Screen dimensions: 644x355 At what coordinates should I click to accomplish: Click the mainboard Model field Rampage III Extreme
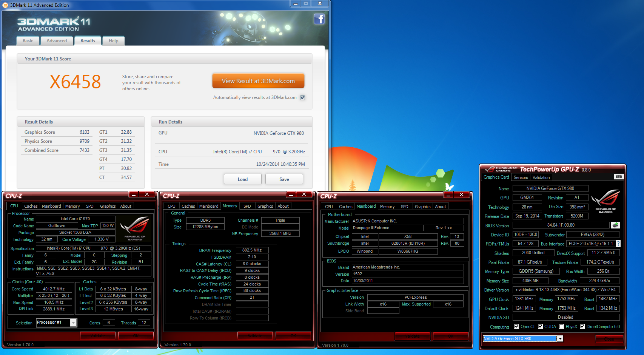[x=387, y=228]
